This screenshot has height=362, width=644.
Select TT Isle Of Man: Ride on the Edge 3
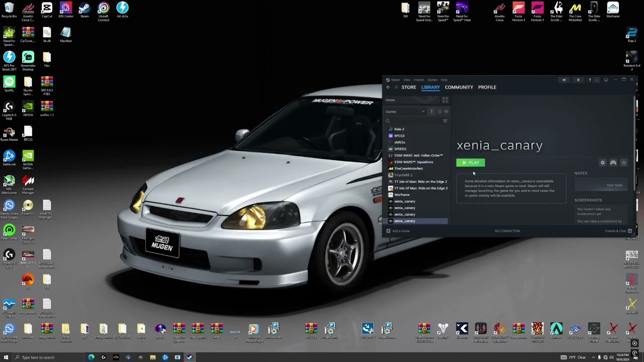(x=417, y=188)
